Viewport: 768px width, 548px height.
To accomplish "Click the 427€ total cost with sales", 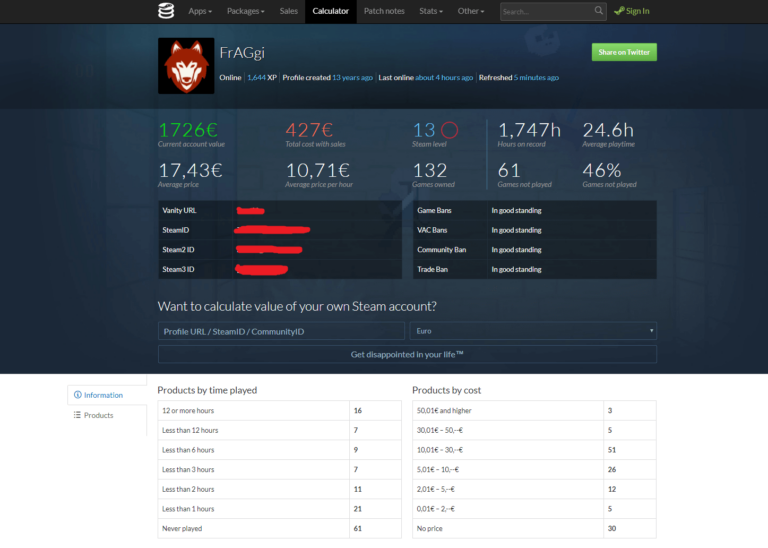I will 310,130.
